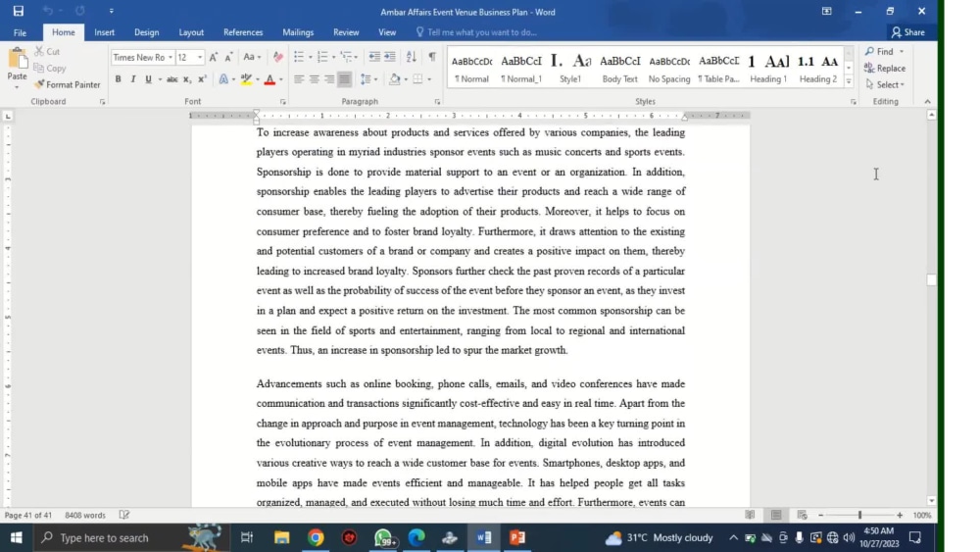980x552 pixels.
Task: Toggle Justify alignment
Action: pyautogui.click(x=344, y=79)
